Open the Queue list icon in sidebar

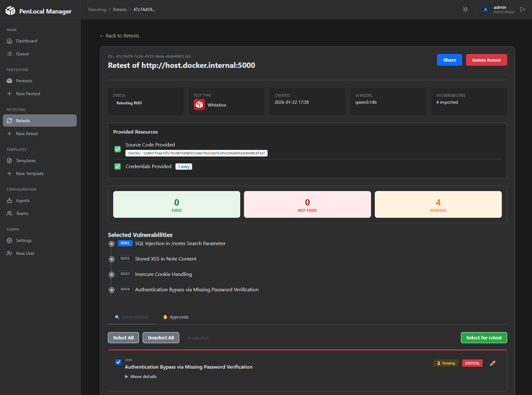point(9,54)
